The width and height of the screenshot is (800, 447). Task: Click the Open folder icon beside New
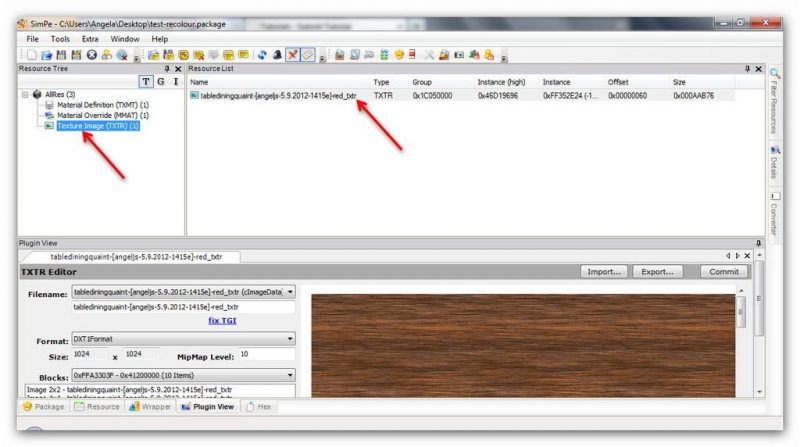coord(46,55)
